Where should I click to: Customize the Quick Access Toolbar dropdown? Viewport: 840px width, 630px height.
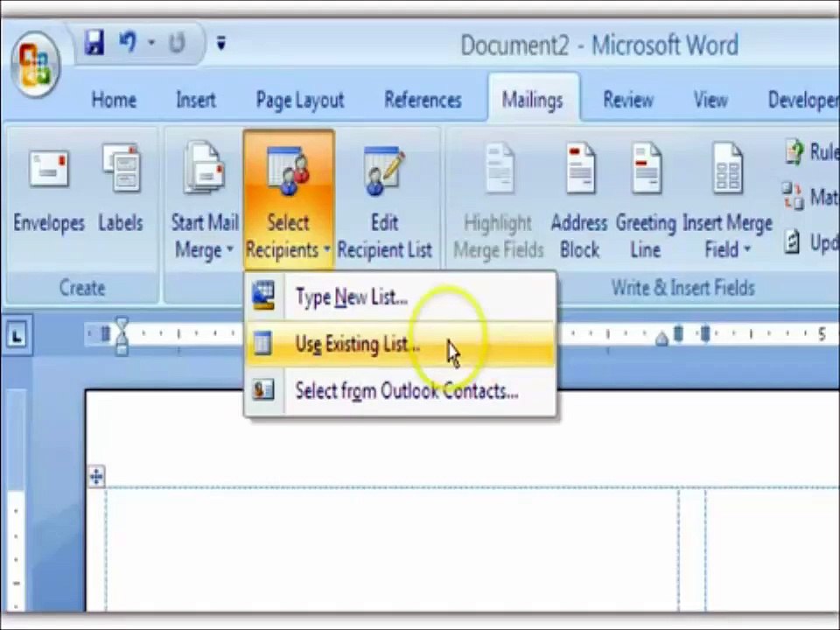[220, 43]
